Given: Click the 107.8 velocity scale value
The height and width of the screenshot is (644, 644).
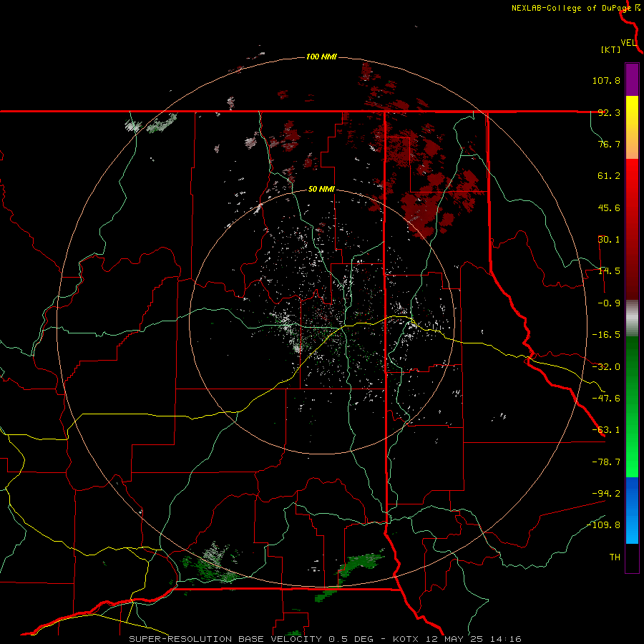Looking at the screenshot, I should [606, 80].
